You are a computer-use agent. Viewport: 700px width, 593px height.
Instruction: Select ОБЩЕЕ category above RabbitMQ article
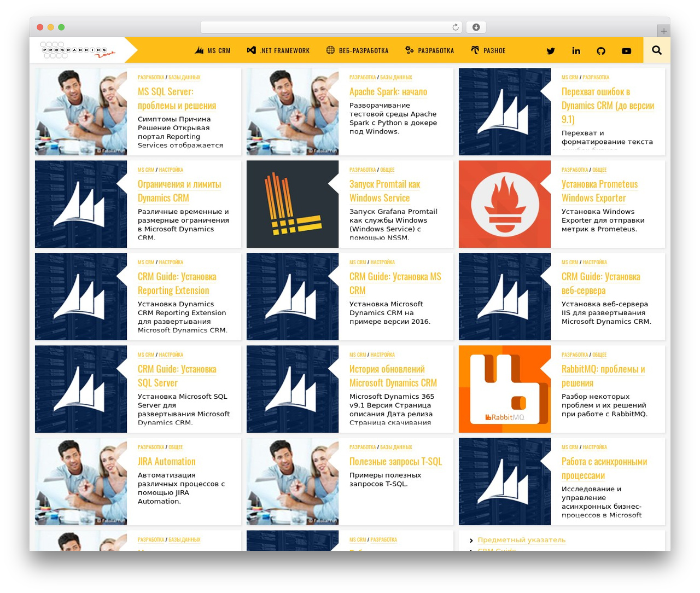[599, 355]
